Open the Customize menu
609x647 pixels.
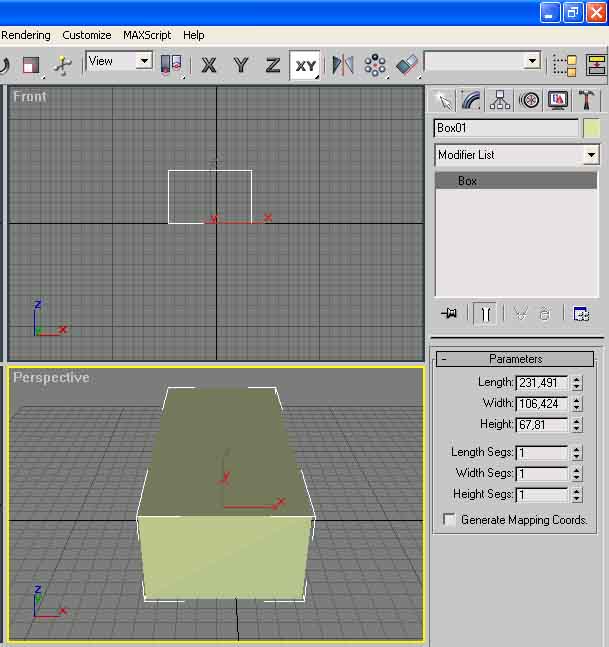point(87,35)
